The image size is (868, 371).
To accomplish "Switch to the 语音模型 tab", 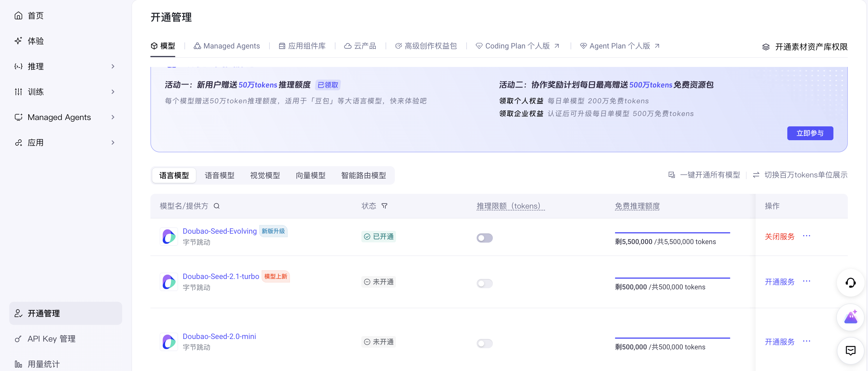I will (x=219, y=175).
